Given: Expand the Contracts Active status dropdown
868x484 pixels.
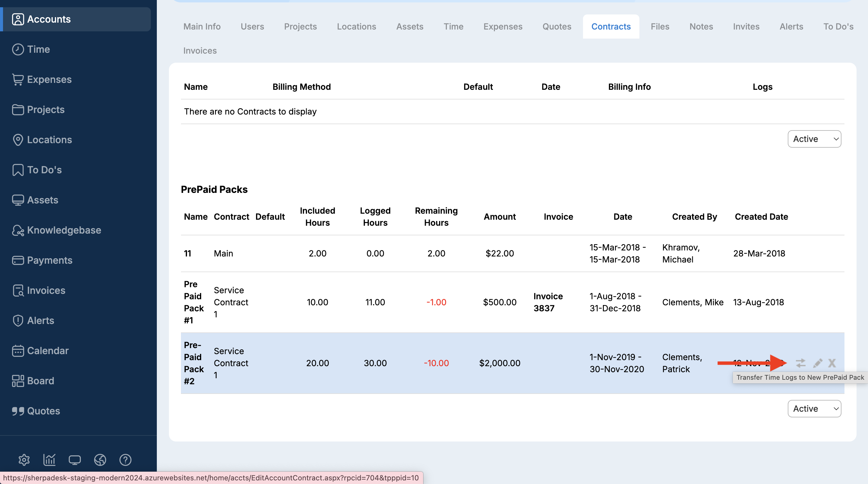Looking at the screenshot, I should click(x=814, y=139).
